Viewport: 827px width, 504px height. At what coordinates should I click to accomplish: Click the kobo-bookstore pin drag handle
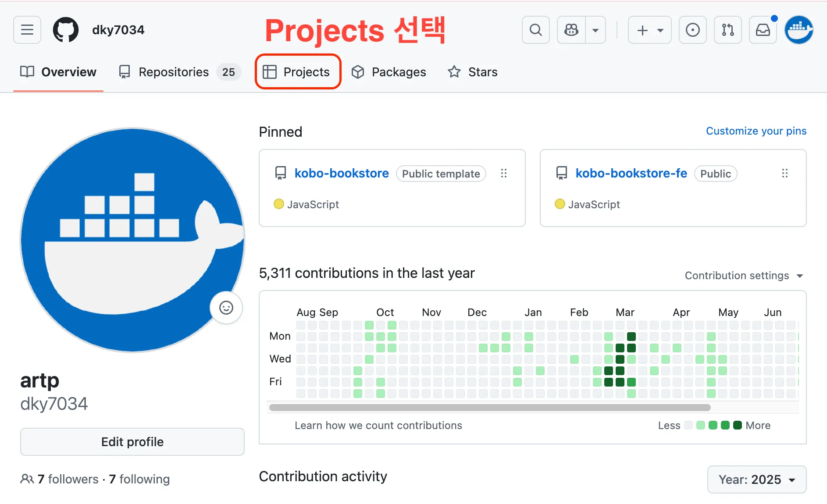504,174
